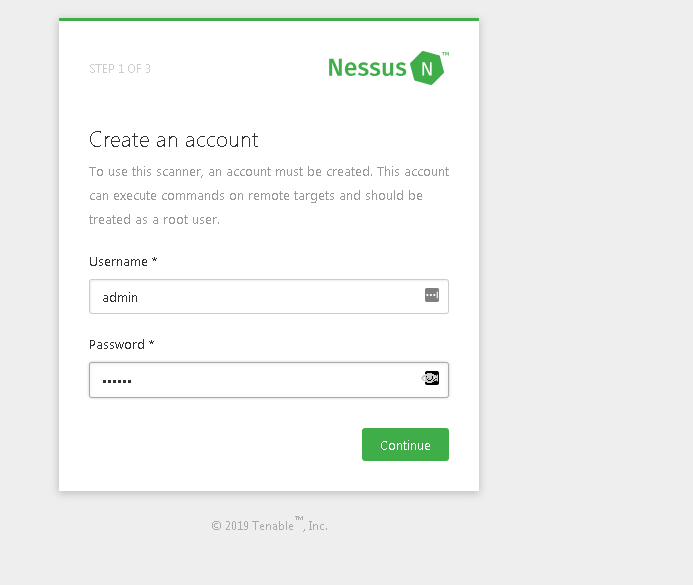Toggle the eye icon in Password field

[432, 378]
